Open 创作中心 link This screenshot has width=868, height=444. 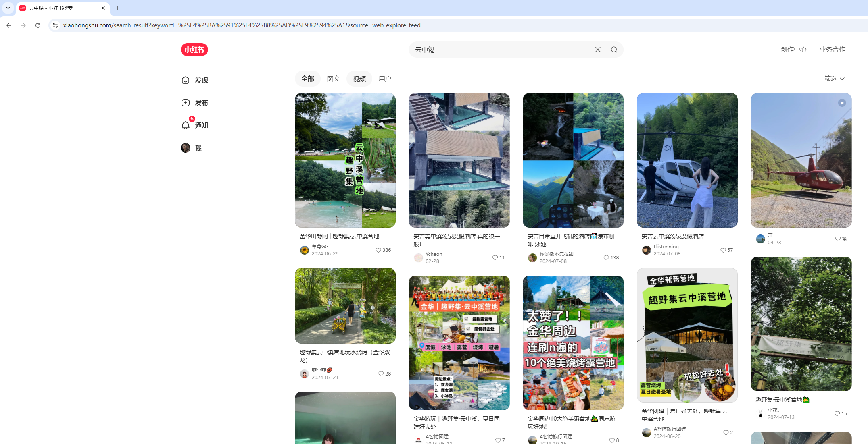tap(793, 50)
